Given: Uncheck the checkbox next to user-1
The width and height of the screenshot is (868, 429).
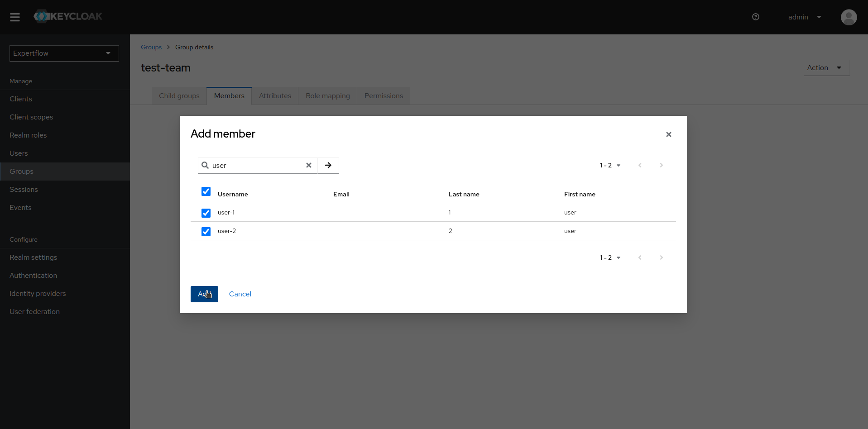Looking at the screenshot, I should 206,213.
